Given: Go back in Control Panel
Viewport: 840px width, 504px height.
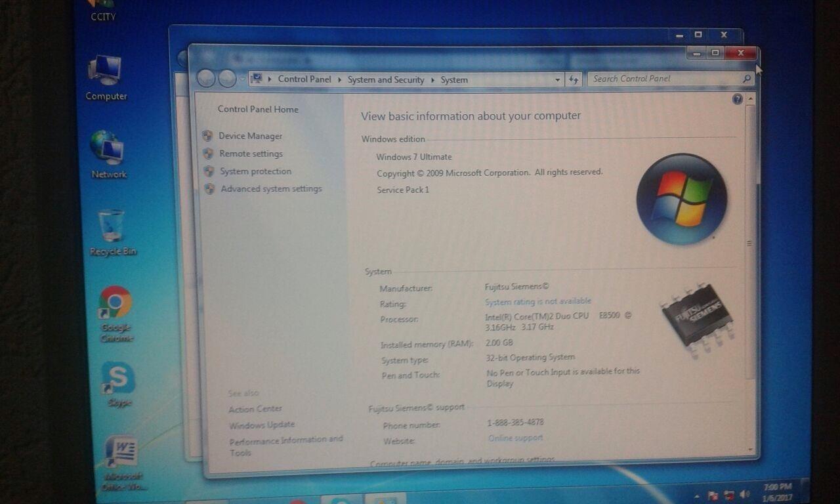Looking at the screenshot, I should [x=206, y=79].
